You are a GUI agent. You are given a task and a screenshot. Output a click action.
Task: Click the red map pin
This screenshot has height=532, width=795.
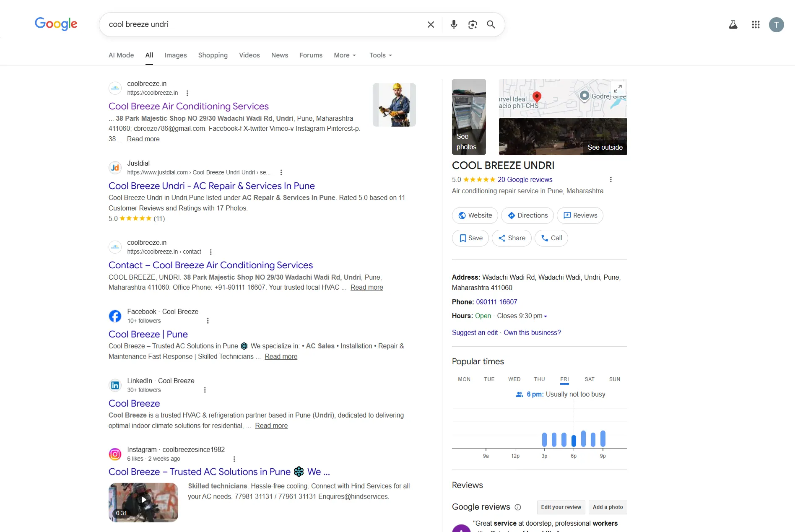pyautogui.click(x=537, y=97)
